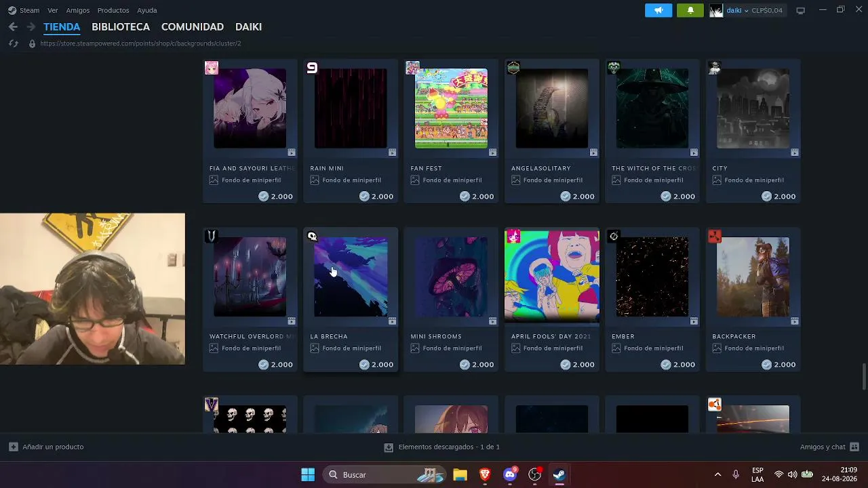This screenshot has height=488, width=868.
Task: Open the Amigos menu
Action: pyautogui.click(x=78, y=10)
